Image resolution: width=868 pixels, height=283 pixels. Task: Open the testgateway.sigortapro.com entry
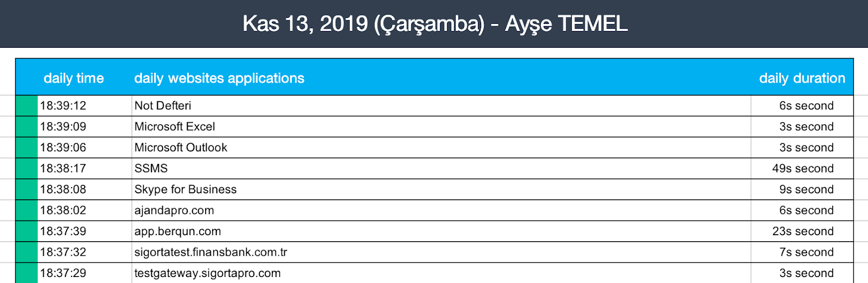click(x=207, y=273)
